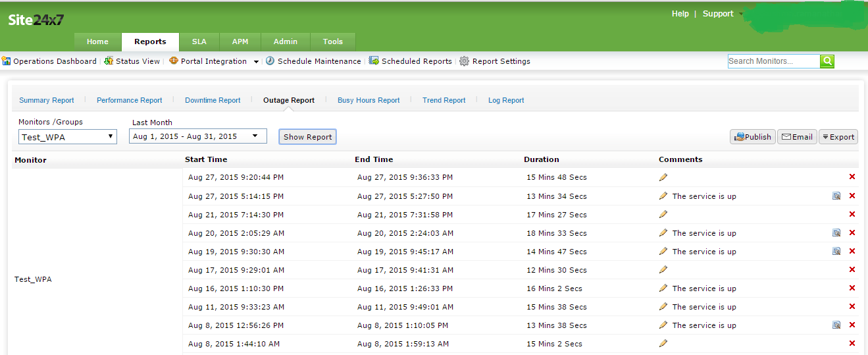The height and width of the screenshot is (355, 868).
Task: Delete the Aug 27 5:14:15 PM outage row
Action: pos(852,196)
